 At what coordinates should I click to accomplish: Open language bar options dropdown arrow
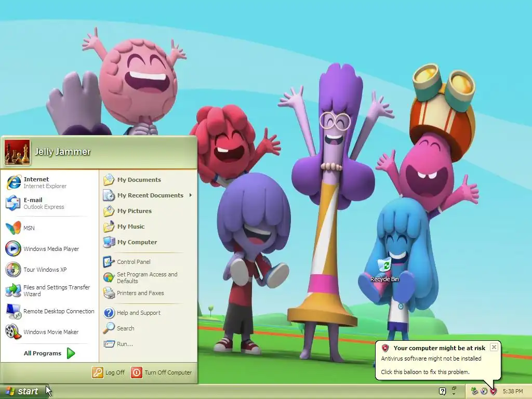pos(454,394)
